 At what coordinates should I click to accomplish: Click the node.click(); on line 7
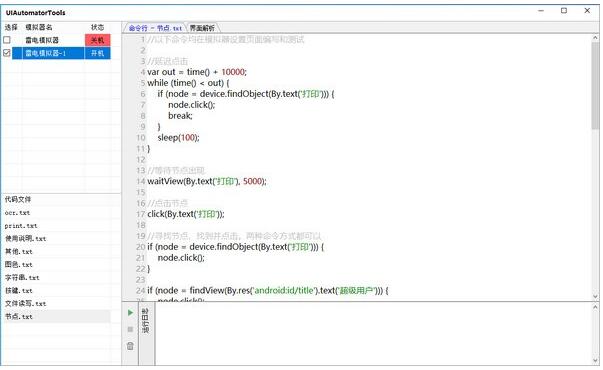tap(192, 105)
